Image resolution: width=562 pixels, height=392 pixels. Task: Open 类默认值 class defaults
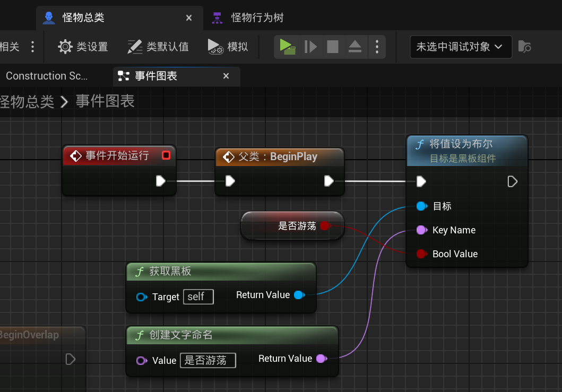[x=158, y=47]
